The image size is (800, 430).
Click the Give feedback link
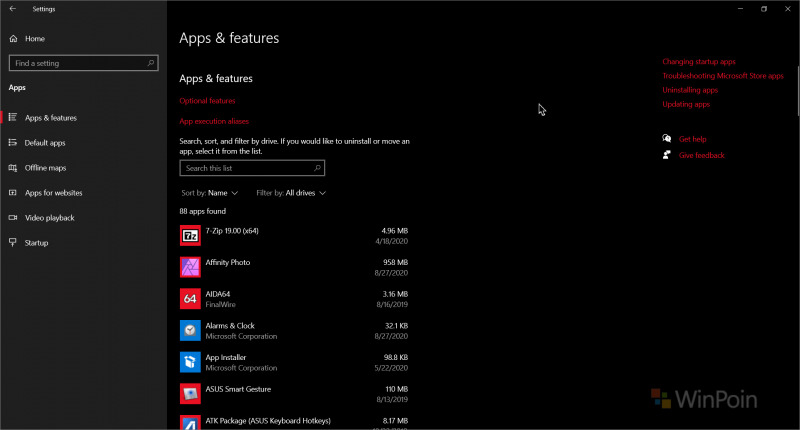tap(702, 156)
